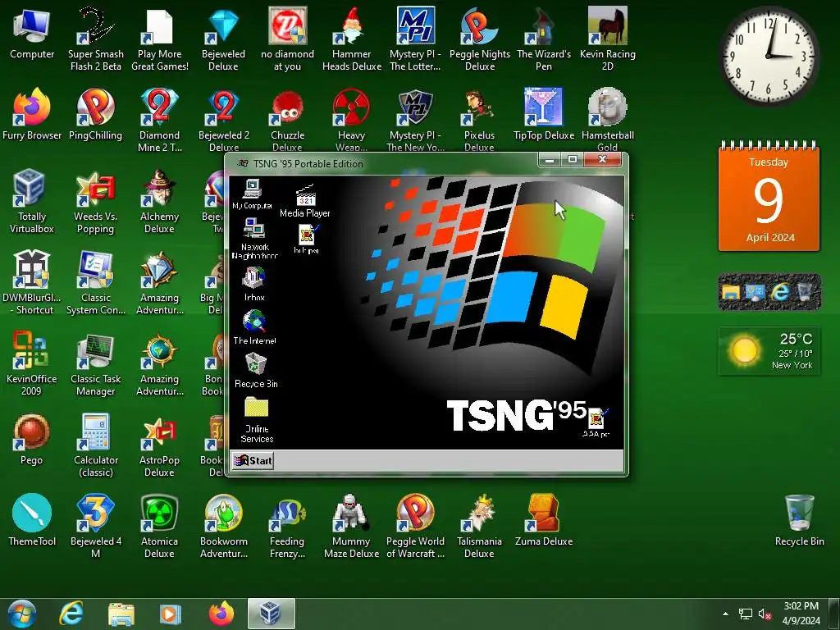Open Alchemy Deluxe shortcut

pos(160,202)
